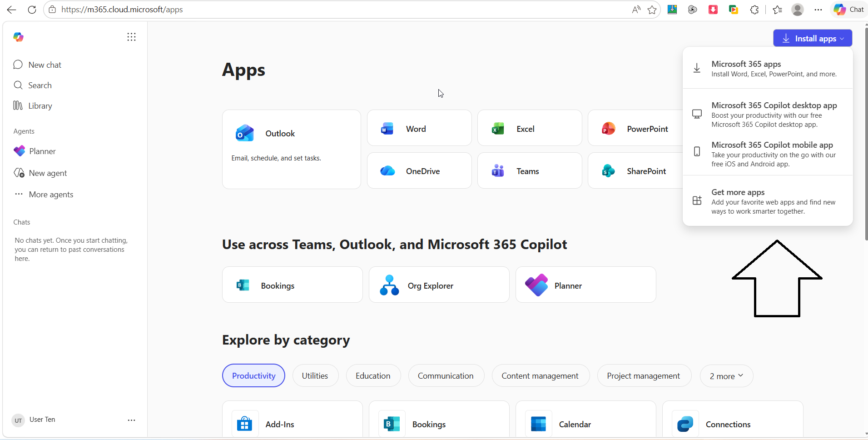Open the Connections app
The width and height of the screenshot is (868, 440).
click(733, 419)
